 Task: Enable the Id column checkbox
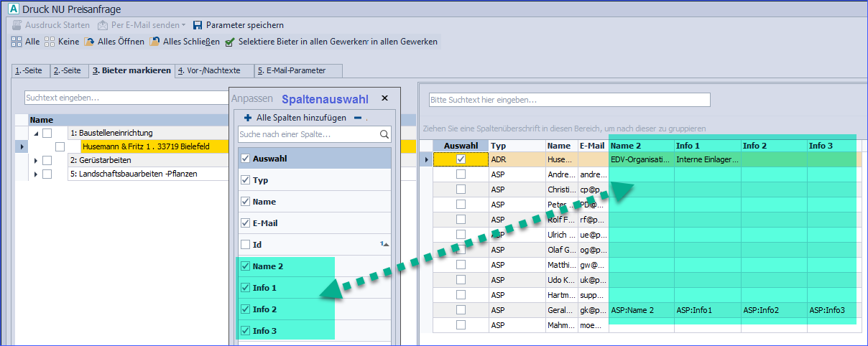point(246,245)
